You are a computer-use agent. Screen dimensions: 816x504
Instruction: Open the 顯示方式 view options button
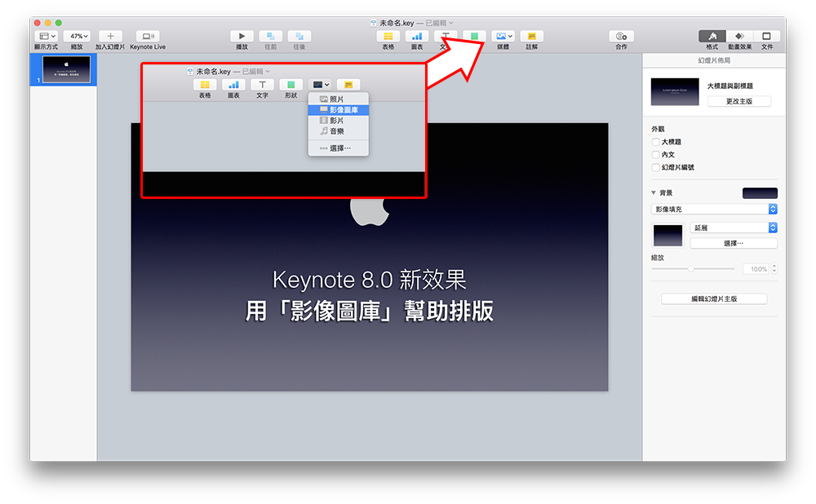[x=47, y=36]
